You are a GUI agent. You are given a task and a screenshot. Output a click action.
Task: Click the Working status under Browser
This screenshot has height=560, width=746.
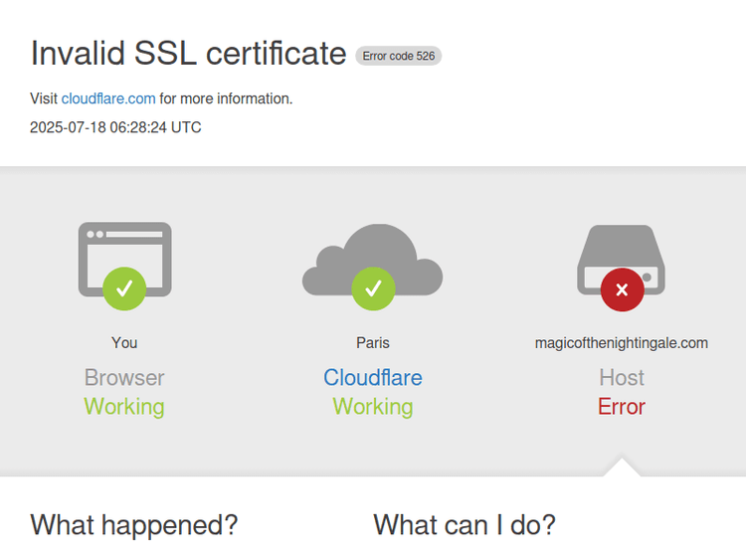124,407
